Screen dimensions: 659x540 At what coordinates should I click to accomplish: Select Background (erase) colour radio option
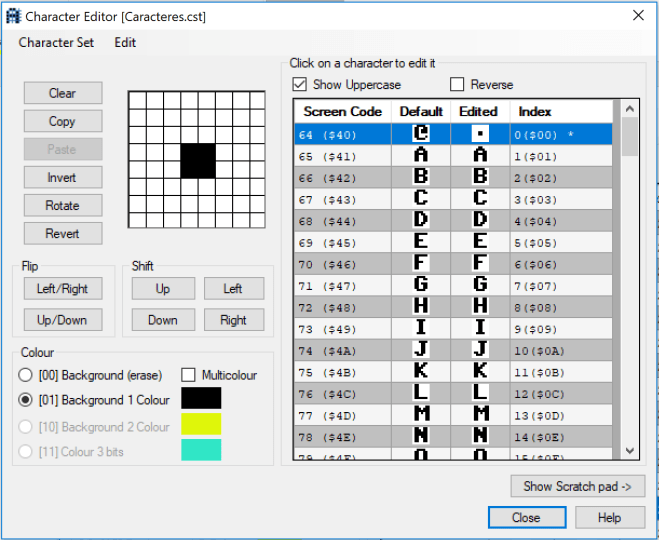click(27, 375)
